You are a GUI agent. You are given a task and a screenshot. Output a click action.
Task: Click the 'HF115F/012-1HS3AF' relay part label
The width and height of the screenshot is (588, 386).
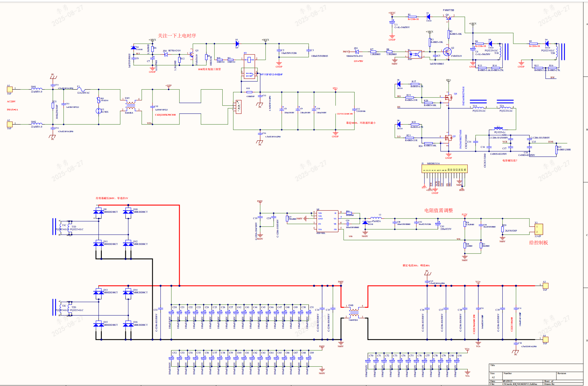(271, 74)
